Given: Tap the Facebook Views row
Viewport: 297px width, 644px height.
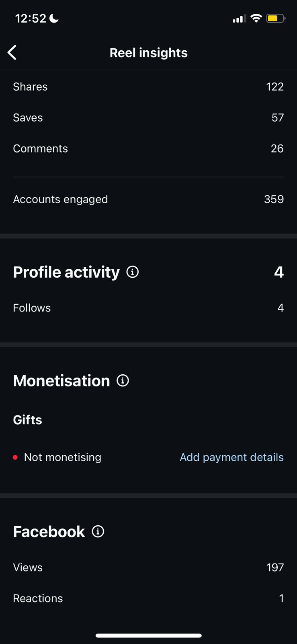Looking at the screenshot, I should point(148,567).
